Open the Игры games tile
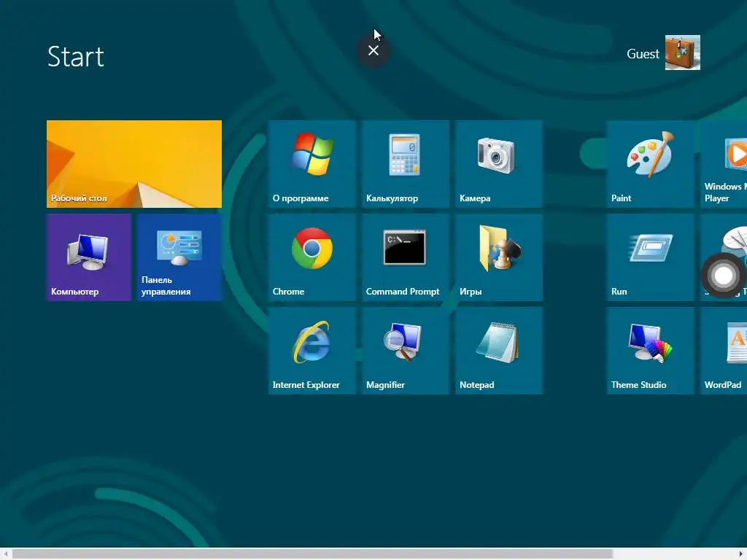The height and width of the screenshot is (560, 747). [499, 257]
